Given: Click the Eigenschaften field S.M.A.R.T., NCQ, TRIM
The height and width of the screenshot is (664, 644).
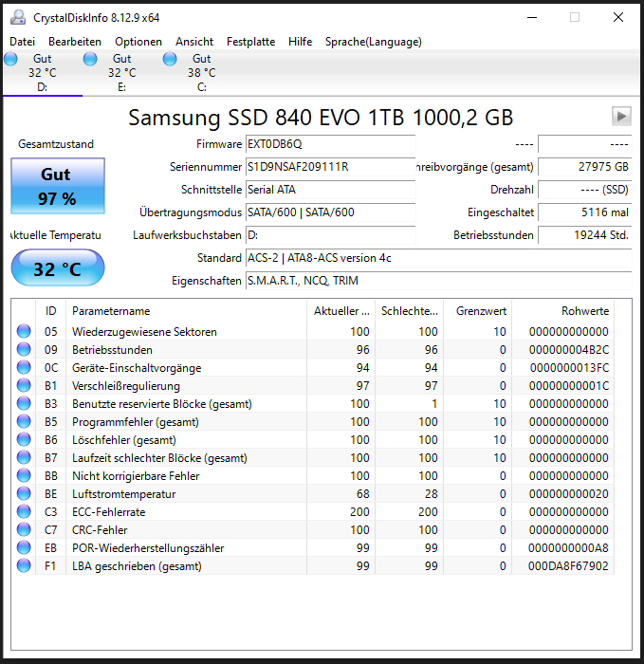Looking at the screenshot, I should (438, 281).
